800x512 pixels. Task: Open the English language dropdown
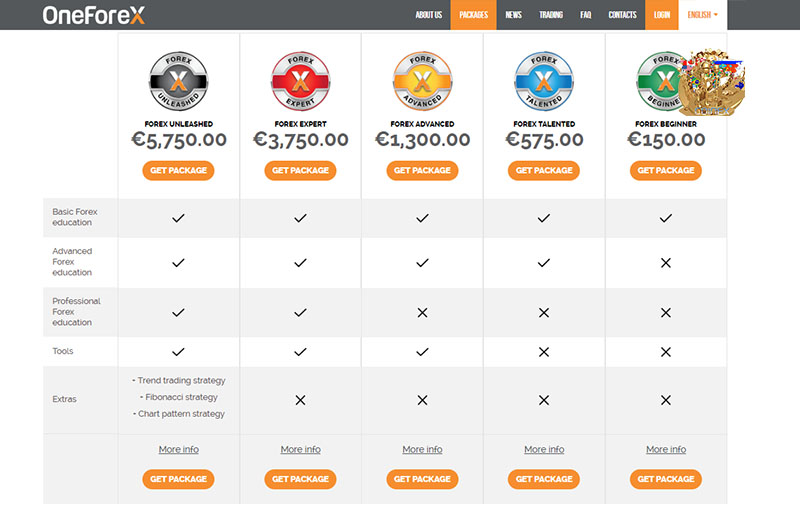pos(703,15)
